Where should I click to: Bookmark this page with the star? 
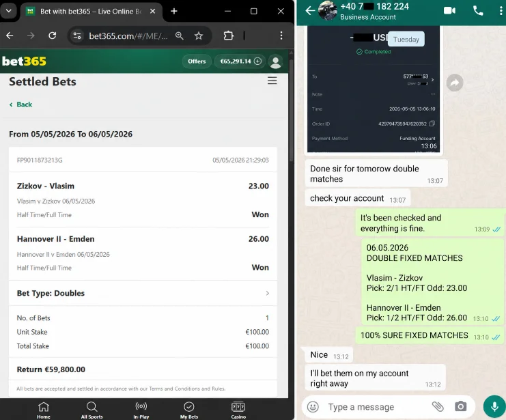199,36
